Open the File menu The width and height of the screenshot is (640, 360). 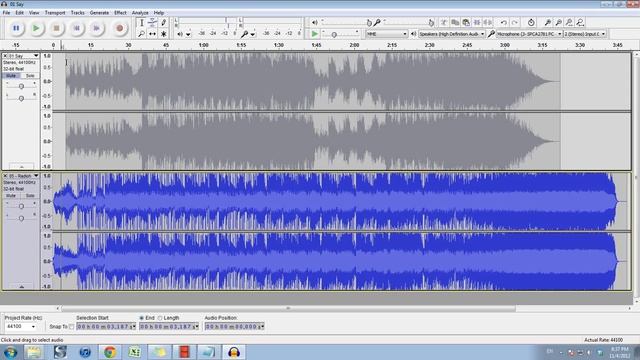click(6, 13)
